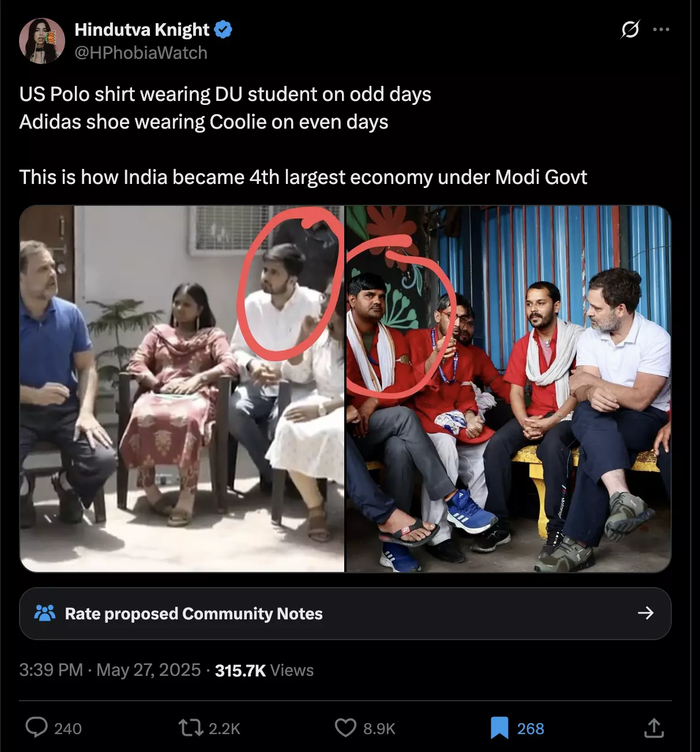Click the Grok icon at top right

pos(630,29)
